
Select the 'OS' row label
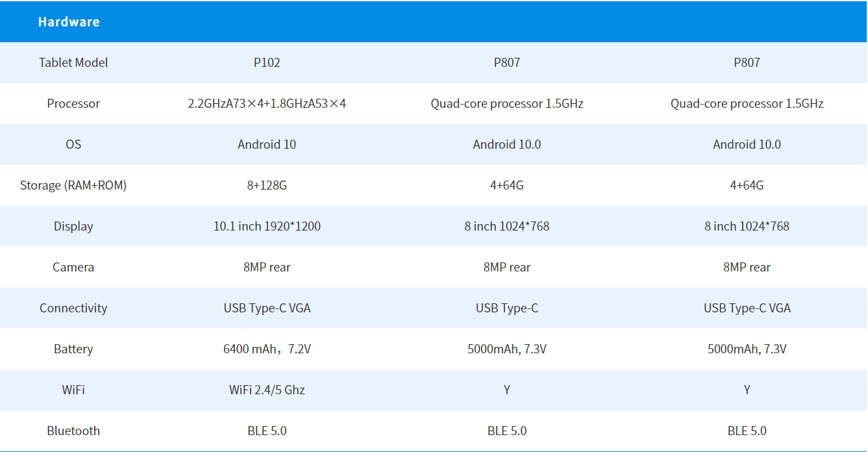pyautogui.click(x=73, y=144)
